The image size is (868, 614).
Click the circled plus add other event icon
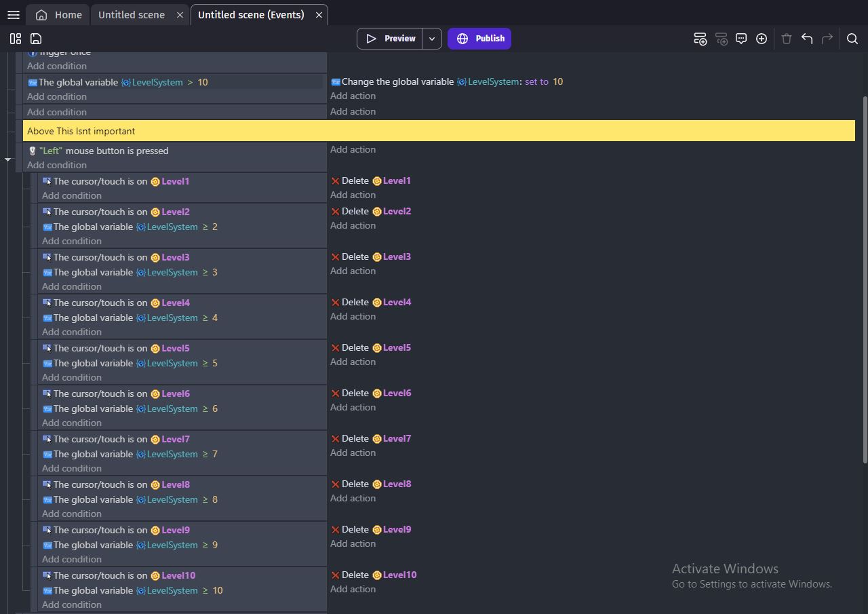[x=762, y=39]
